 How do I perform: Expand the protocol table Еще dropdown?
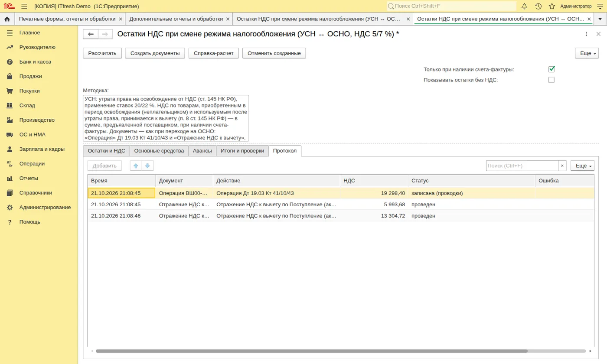(x=582, y=166)
